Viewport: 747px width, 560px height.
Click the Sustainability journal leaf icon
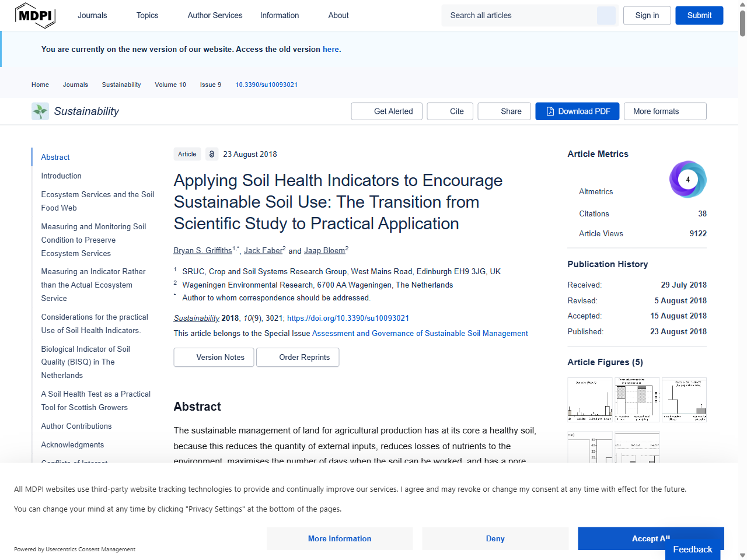pyautogui.click(x=40, y=111)
